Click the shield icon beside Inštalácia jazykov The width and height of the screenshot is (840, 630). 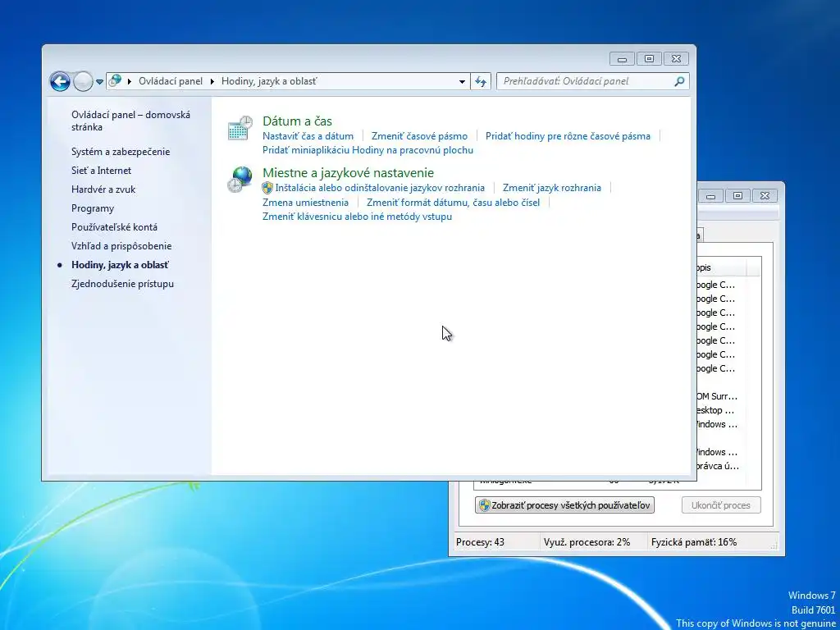(x=268, y=188)
